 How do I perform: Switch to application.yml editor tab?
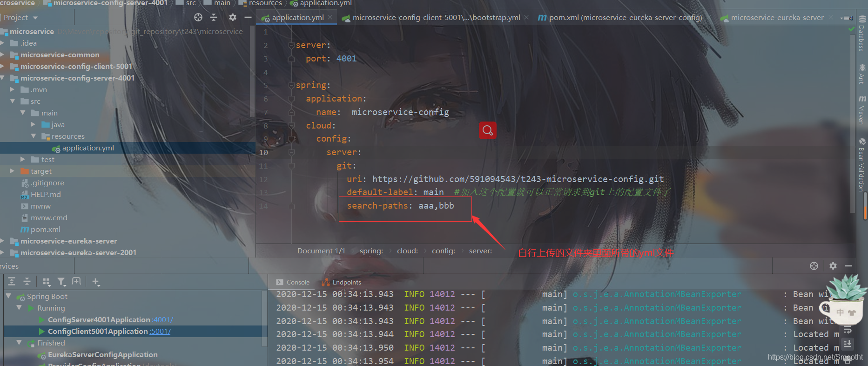tap(298, 18)
